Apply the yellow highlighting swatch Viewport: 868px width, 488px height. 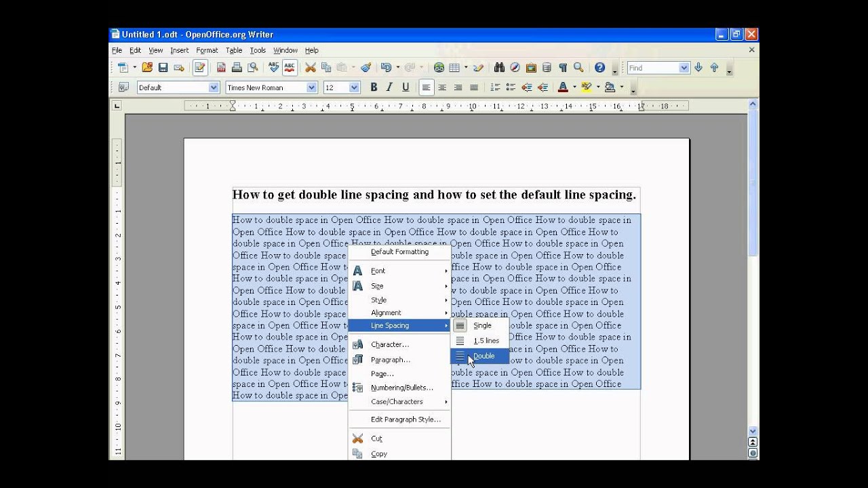tap(587, 87)
